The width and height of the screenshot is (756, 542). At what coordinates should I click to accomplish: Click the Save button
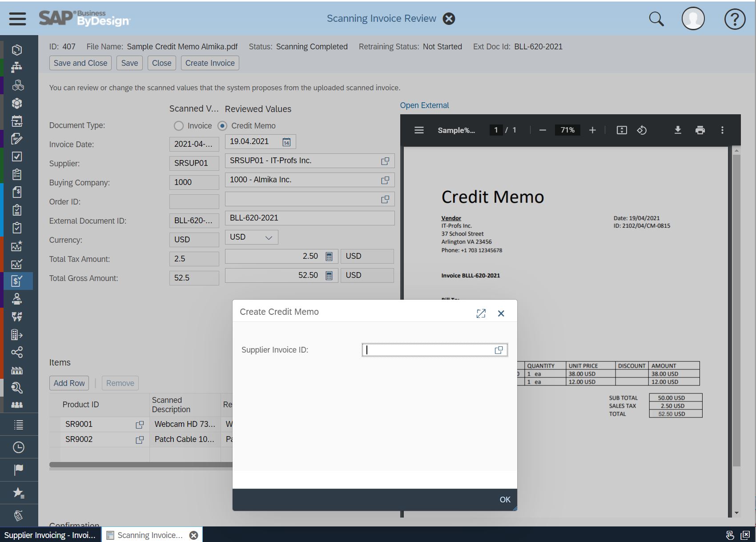click(130, 63)
